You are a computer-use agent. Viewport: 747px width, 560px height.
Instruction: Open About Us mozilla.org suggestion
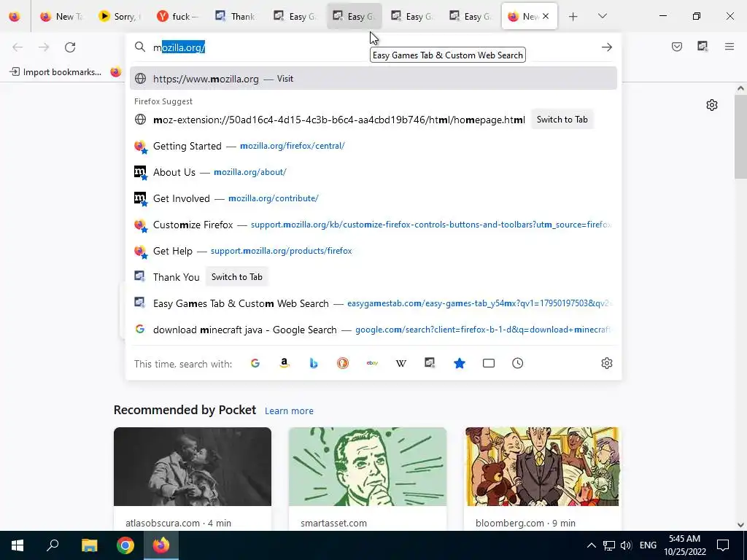click(373, 172)
